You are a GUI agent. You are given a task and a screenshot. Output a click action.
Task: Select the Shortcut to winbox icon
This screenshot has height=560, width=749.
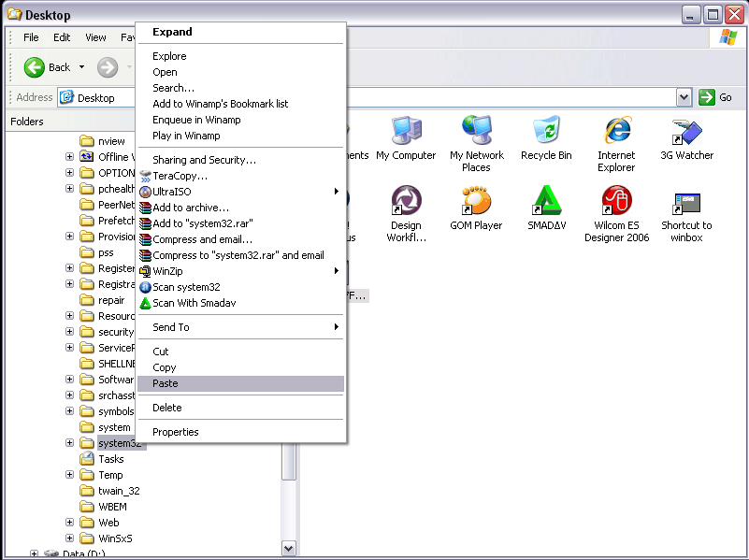[x=687, y=204]
